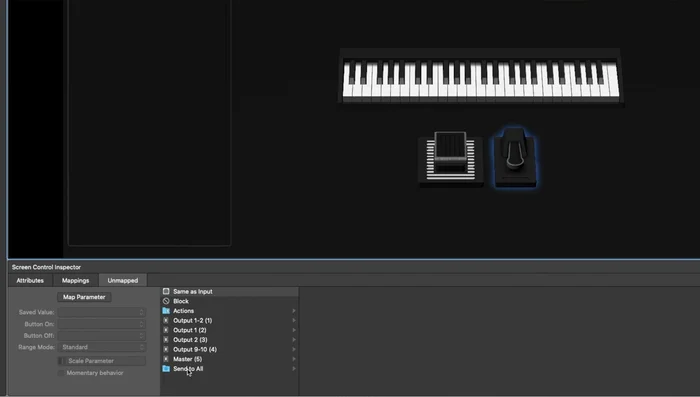
Task: Click the Master (5) channel strip icon
Action: [x=166, y=359]
